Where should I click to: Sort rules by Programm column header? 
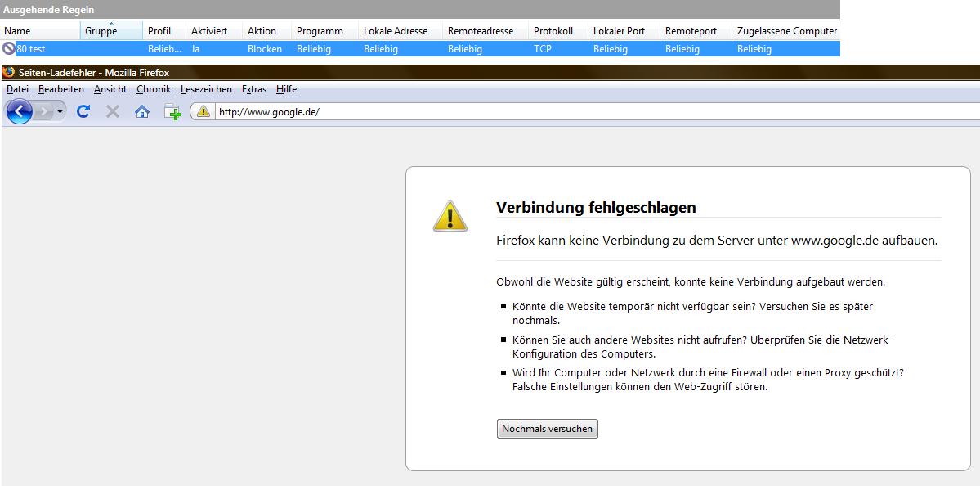pyautogui.click(x=325, y=30)
